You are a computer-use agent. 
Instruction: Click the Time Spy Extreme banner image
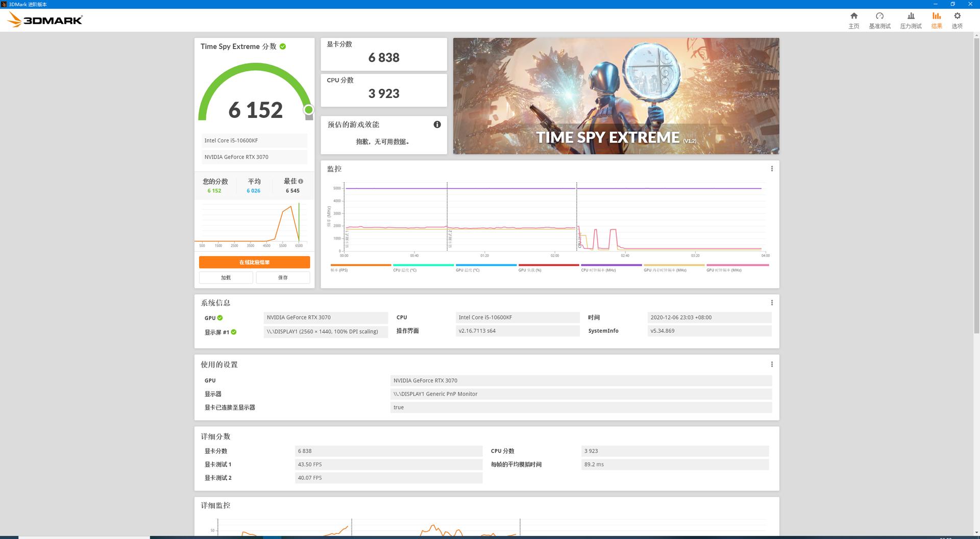pos(616,96)
